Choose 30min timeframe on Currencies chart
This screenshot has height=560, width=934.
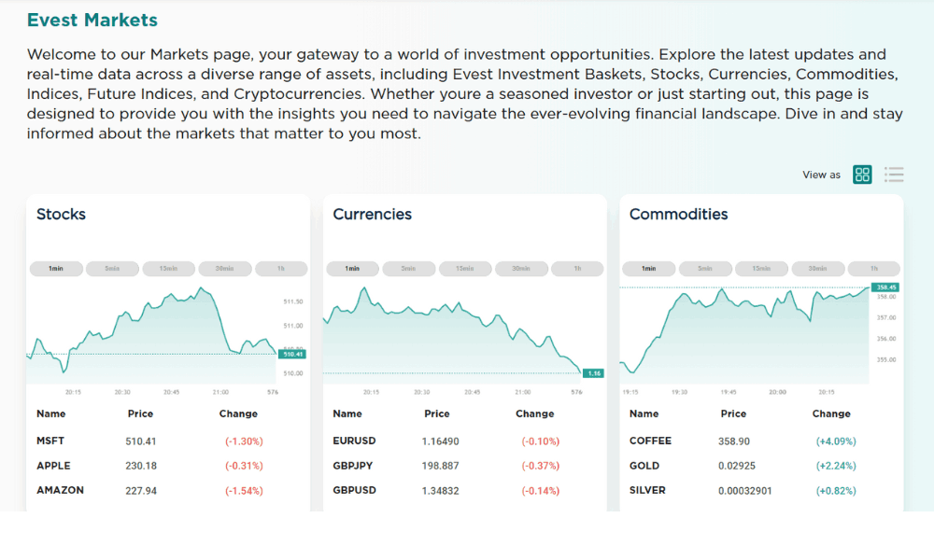point(520,269)
